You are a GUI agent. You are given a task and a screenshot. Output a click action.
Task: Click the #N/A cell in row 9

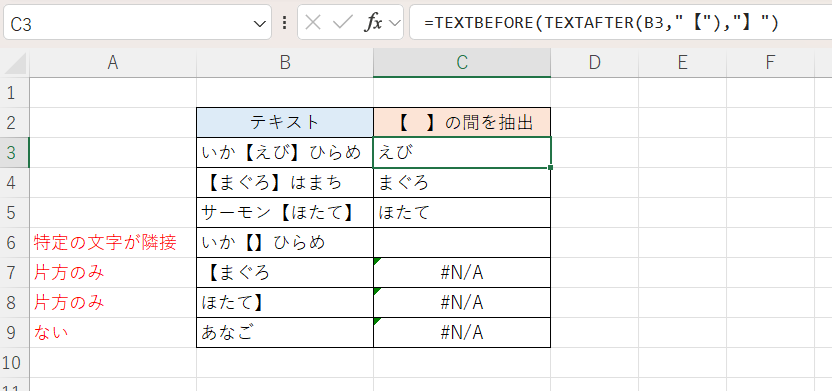point(462,333)
